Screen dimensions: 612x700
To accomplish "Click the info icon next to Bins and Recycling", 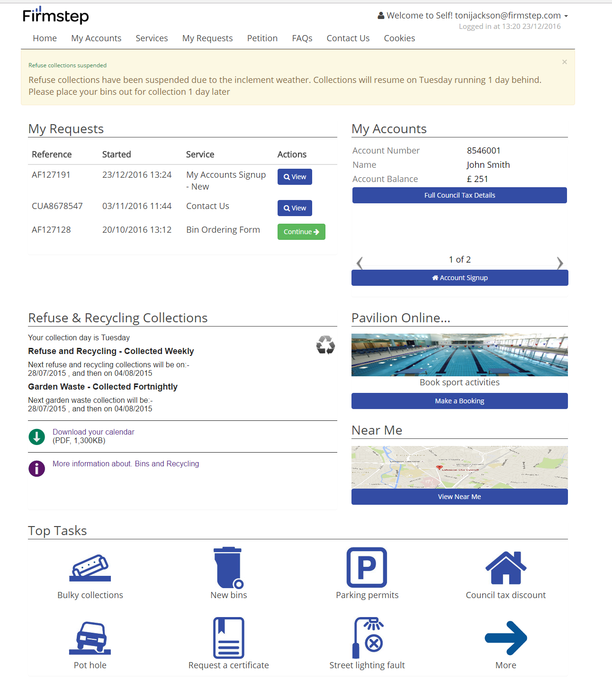I will [x=36, y=468].
